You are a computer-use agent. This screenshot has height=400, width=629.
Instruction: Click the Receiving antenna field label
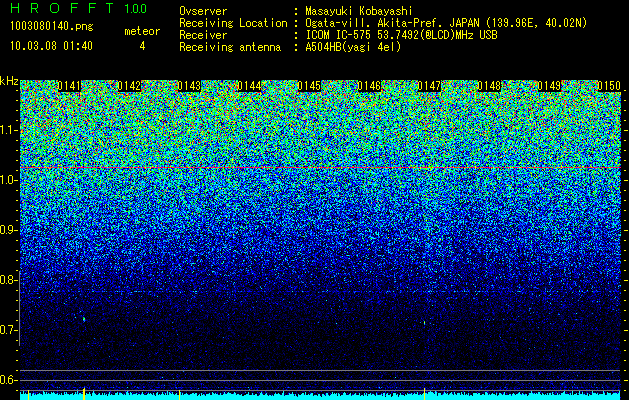tap(230, 47)
